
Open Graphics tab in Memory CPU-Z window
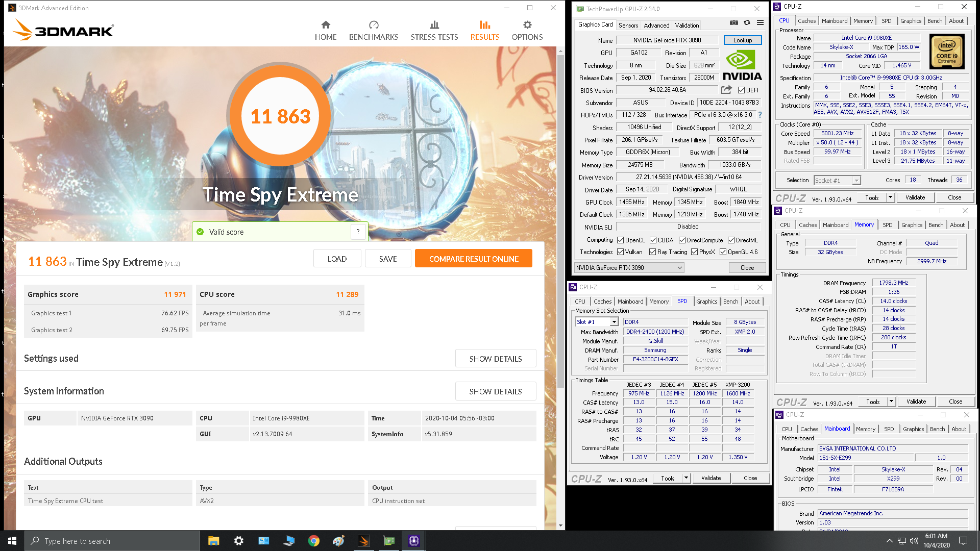912,225
